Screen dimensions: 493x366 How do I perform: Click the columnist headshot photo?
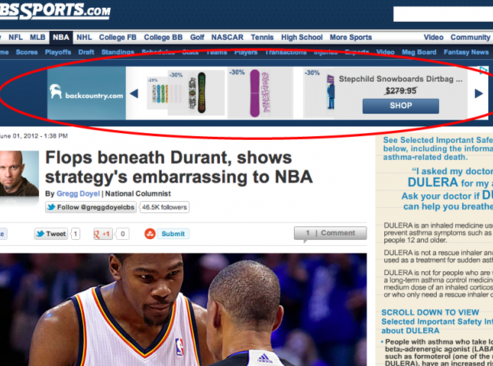tap(19, 174)
